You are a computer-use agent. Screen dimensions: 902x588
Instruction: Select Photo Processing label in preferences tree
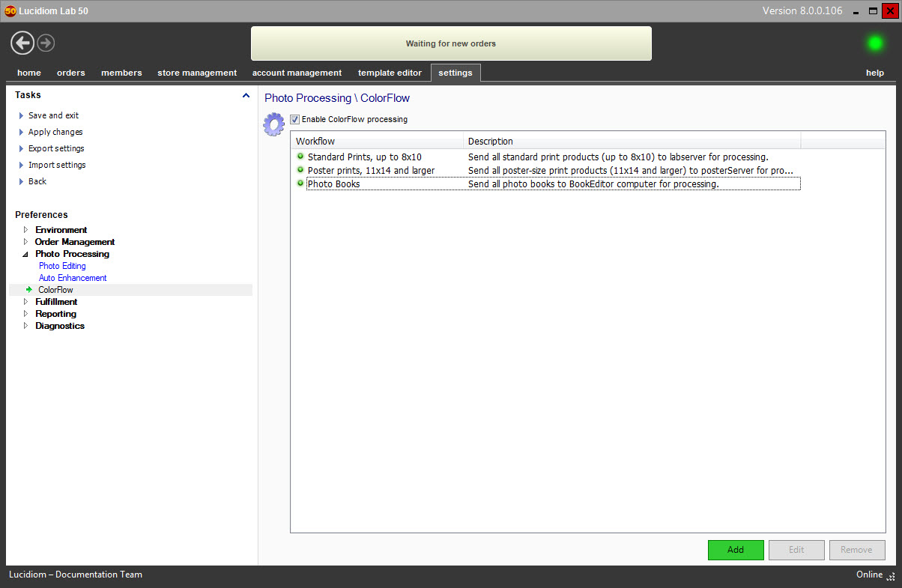[x=72, y=254]
